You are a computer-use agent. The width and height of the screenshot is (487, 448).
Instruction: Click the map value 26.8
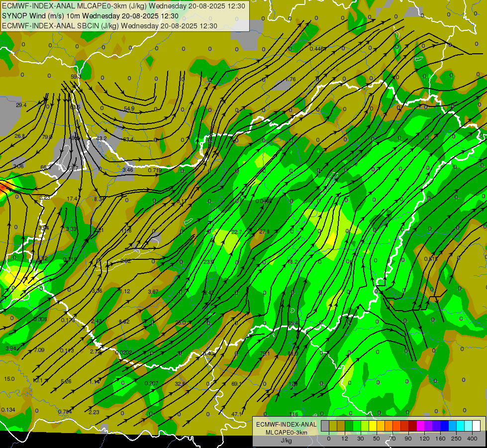[x=19, y=136]
